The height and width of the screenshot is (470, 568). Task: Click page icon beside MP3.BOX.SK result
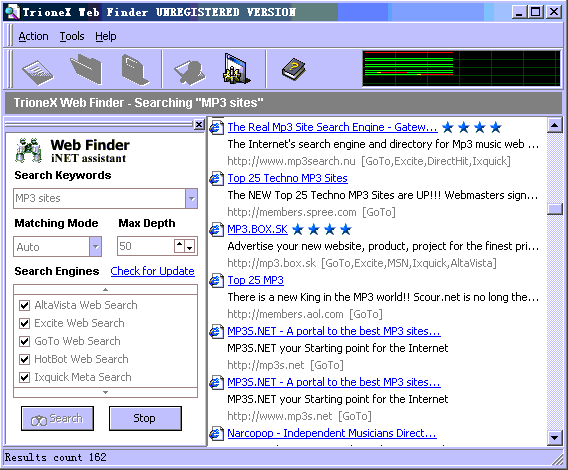coord(217,230)
